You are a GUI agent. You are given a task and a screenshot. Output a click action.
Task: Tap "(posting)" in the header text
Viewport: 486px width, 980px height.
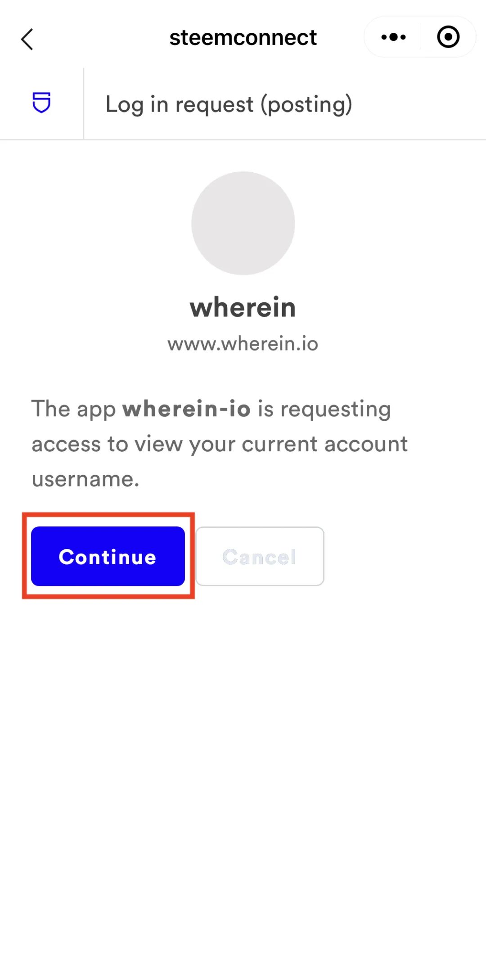click(x=306, y=104)
